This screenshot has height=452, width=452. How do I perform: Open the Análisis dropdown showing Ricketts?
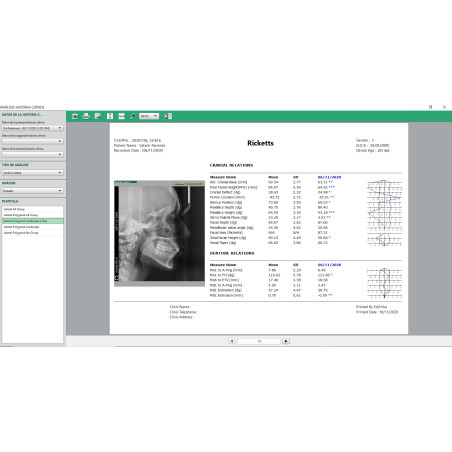(32, 191)
